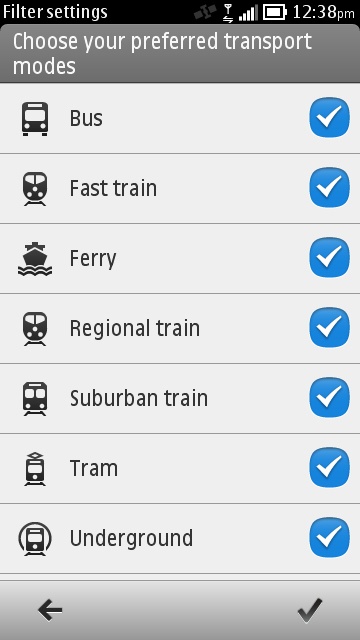This screenshot has width=360, height=640.
Task: Uncheck the Fast train checkbox
Action: tap(329, 187)
